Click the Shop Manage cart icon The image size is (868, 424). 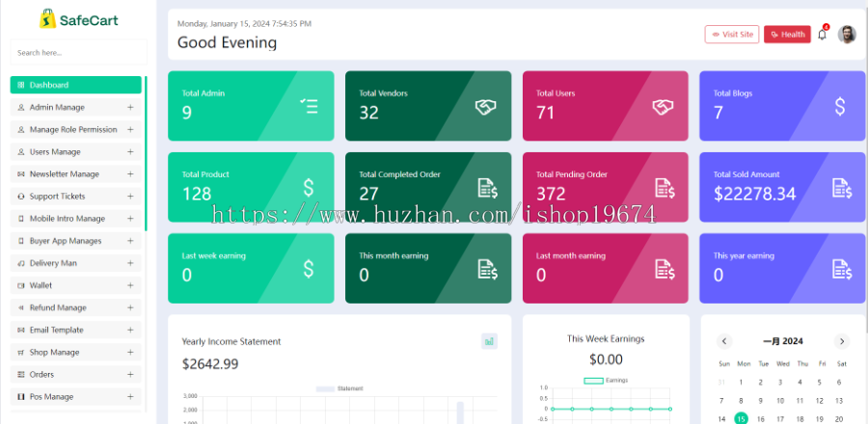(x=21, y=352)
